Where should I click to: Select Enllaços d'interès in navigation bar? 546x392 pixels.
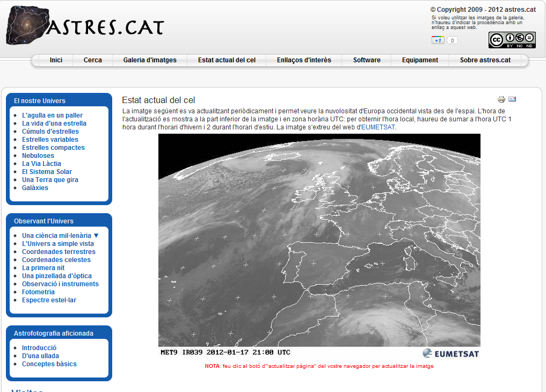pos(304,60)
